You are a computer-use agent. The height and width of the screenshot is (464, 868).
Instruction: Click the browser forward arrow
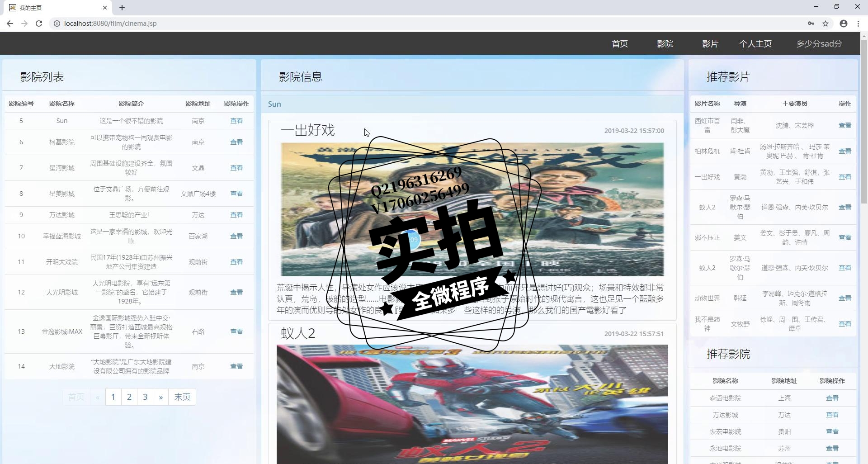click(x=24, y=24)
